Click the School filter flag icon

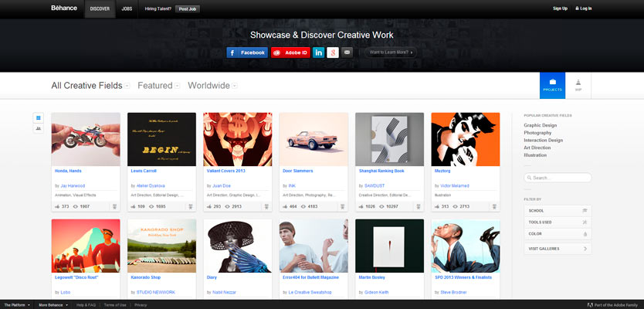coord(585,211)
